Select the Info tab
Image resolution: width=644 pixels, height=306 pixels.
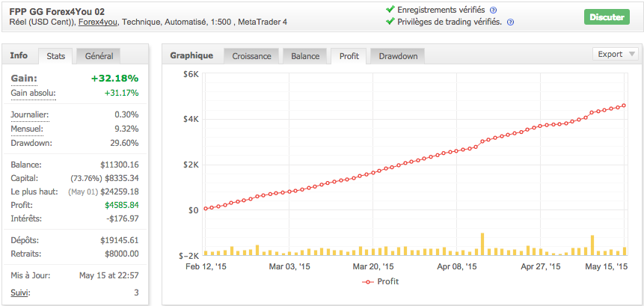click(19, 55)
